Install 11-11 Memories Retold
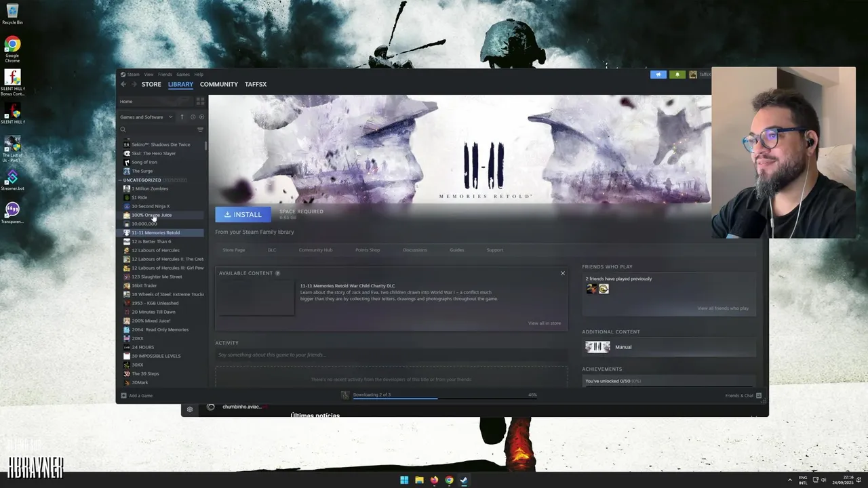This screenshot has width=868, height=488. click(243, 214)
